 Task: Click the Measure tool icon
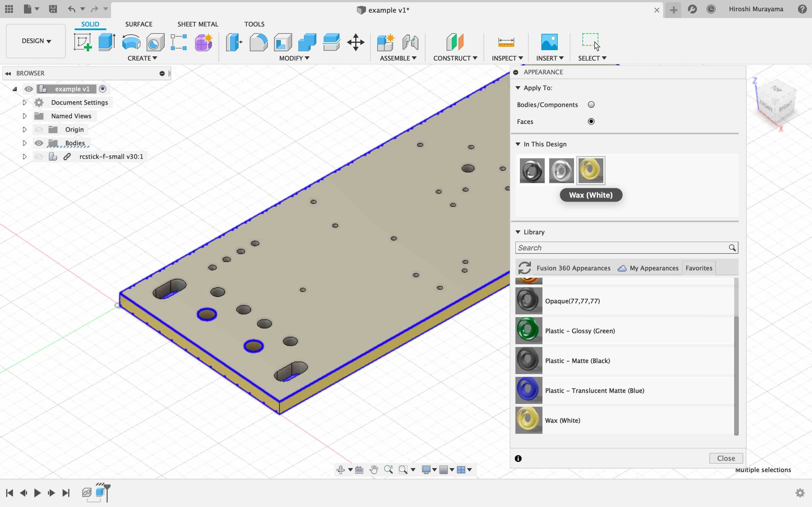click(506, 42)
